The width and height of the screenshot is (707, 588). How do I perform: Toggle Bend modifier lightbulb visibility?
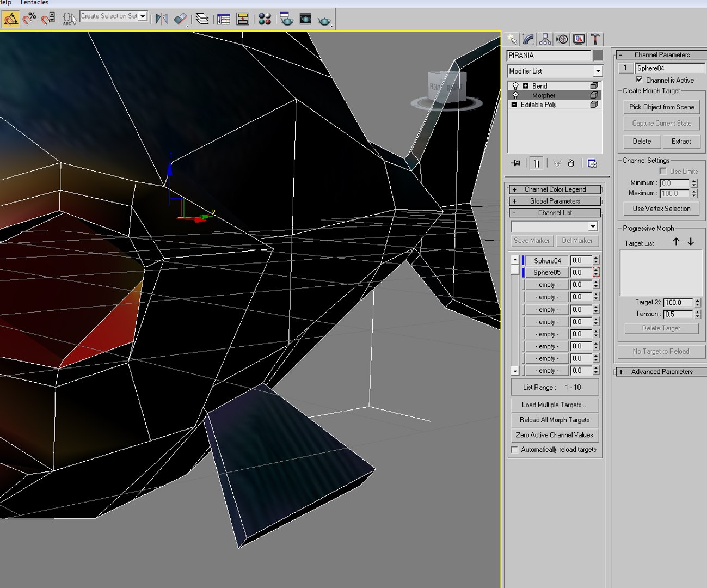point(515,86)
